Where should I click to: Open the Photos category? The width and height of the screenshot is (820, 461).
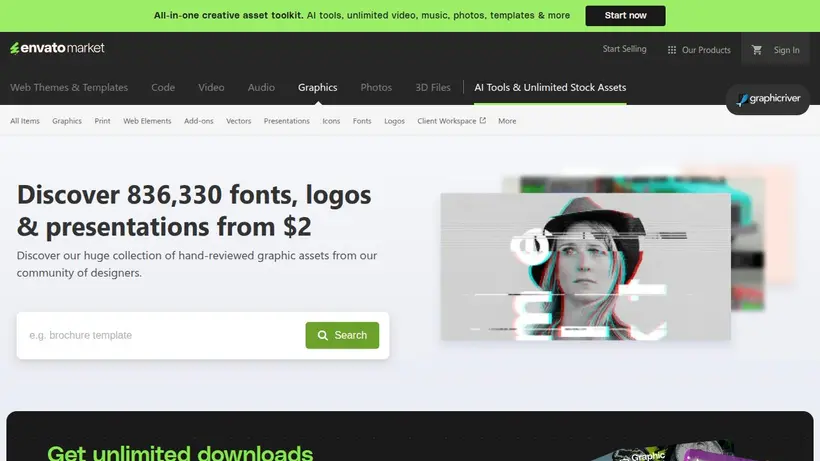click(375, 87)
